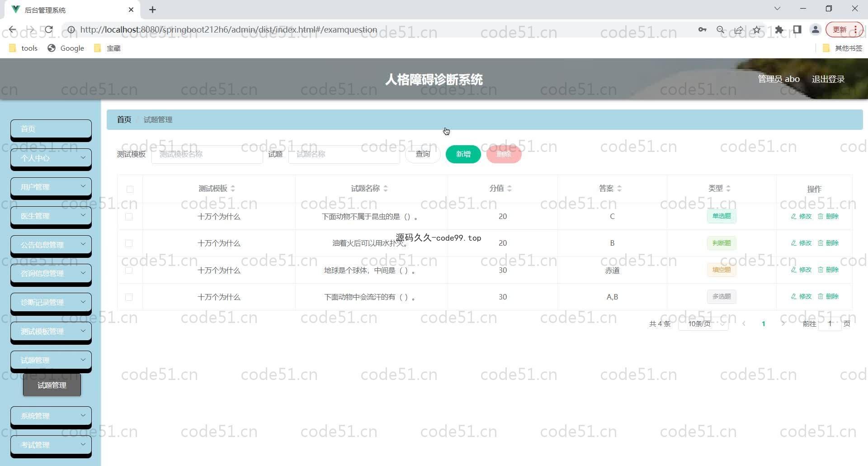Open 其他书签 bookmarks folder
The image size is (868, 466).
pyautogui.click(x=843, y=48)
